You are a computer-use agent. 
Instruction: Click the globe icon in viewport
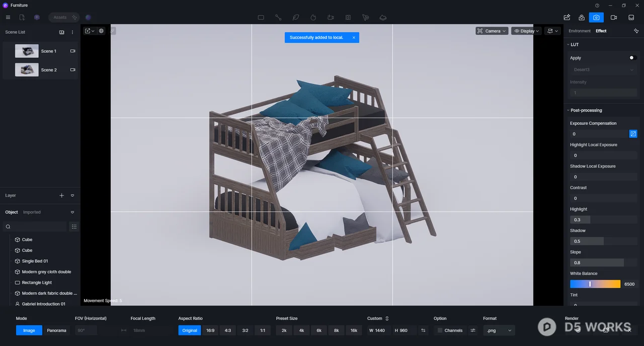tap(101, 31)
